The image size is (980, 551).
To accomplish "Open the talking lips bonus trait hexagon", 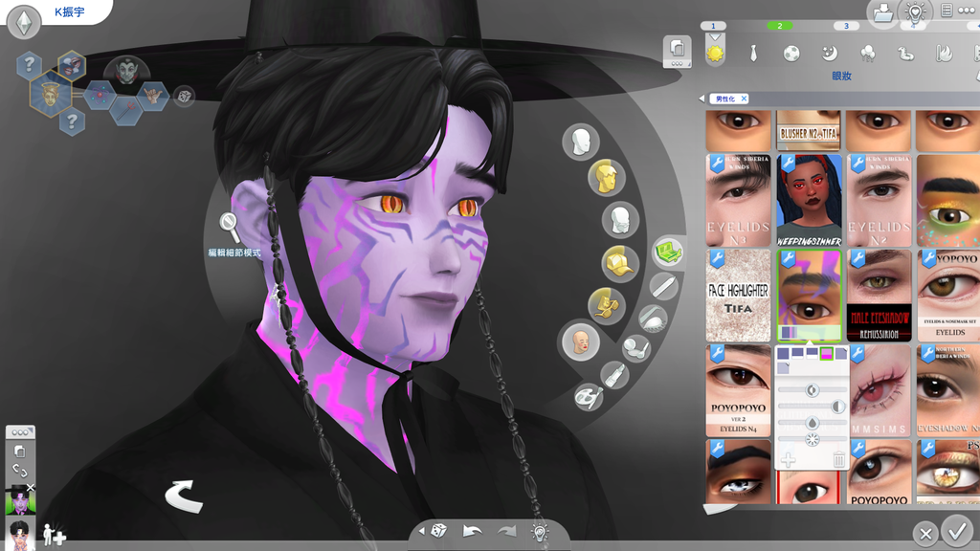I will (x=72, y=65).
